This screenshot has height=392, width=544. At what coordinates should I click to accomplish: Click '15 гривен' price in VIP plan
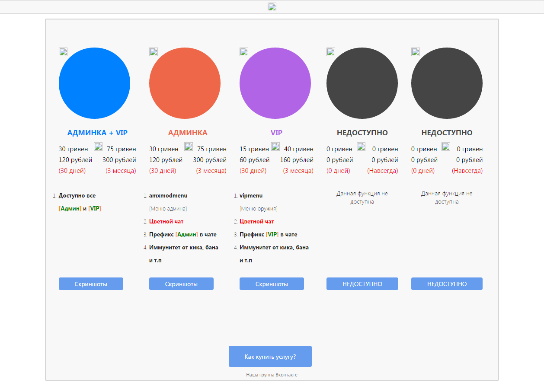(x=254, y=149)
